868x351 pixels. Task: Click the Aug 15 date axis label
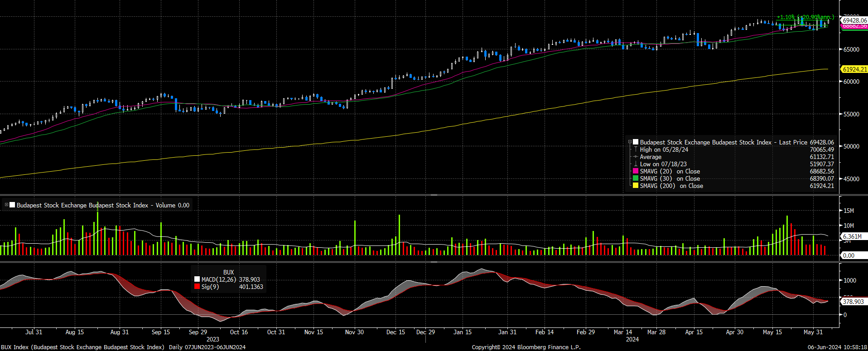(75, 332)
